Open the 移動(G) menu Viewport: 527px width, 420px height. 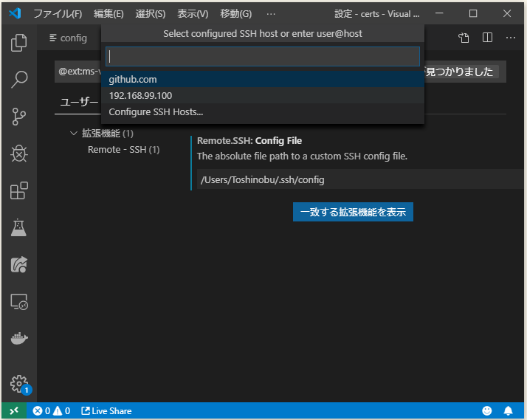point(235,14)
